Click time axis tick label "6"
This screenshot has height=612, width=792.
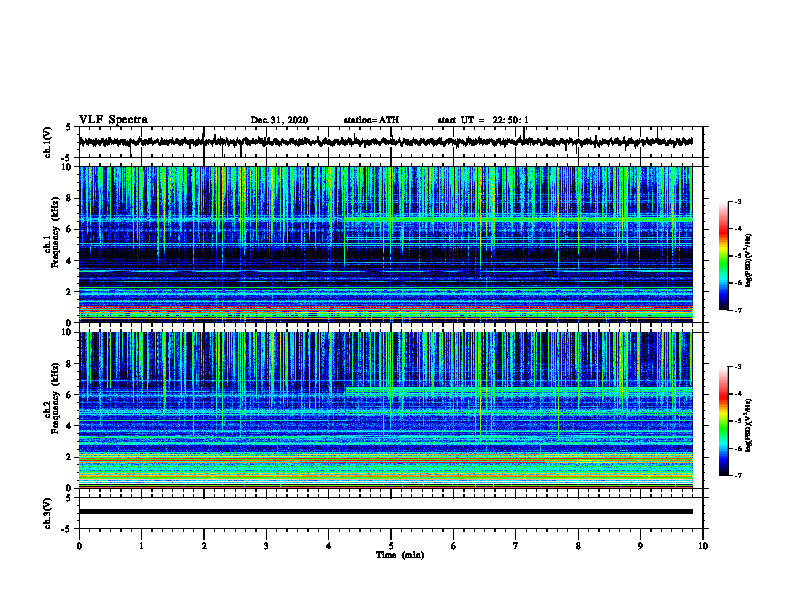(x=454, y=546)
